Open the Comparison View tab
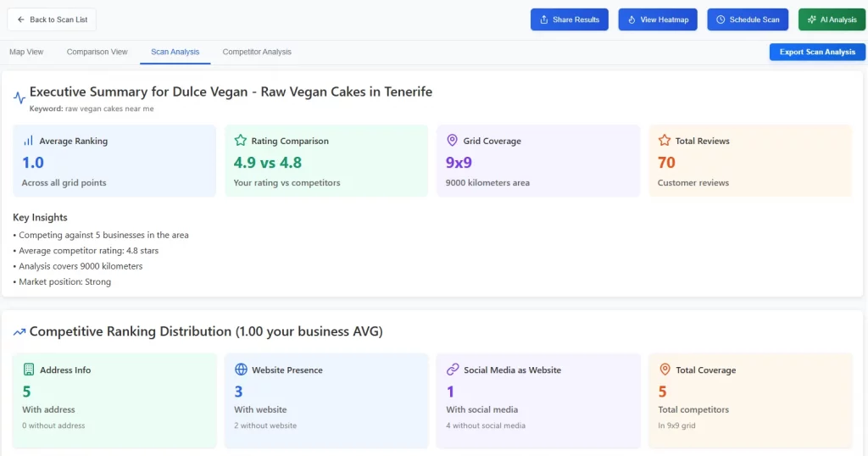Viewport: 868px width, 456px height. coord(97,52)
